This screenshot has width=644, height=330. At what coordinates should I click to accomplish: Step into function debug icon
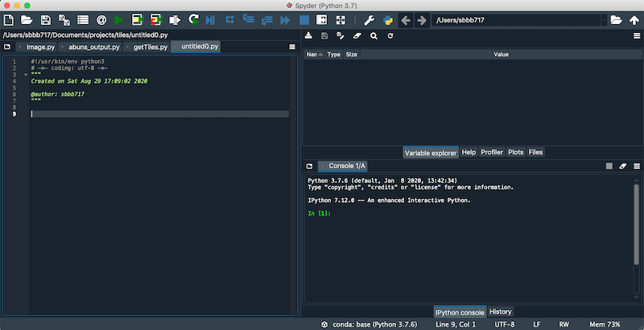pyautogui.click(x=249, y=19)
